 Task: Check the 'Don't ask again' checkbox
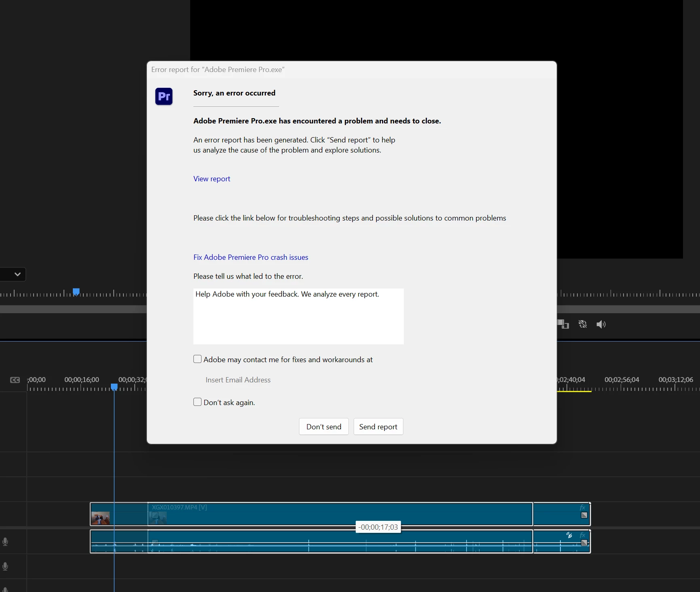tap(197, 402)
